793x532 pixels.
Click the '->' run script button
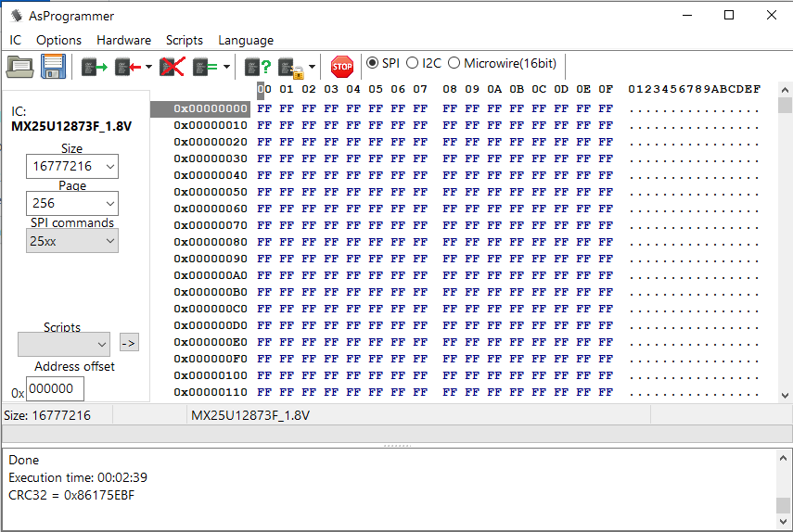pyautogui.click(x=129, y=344)
